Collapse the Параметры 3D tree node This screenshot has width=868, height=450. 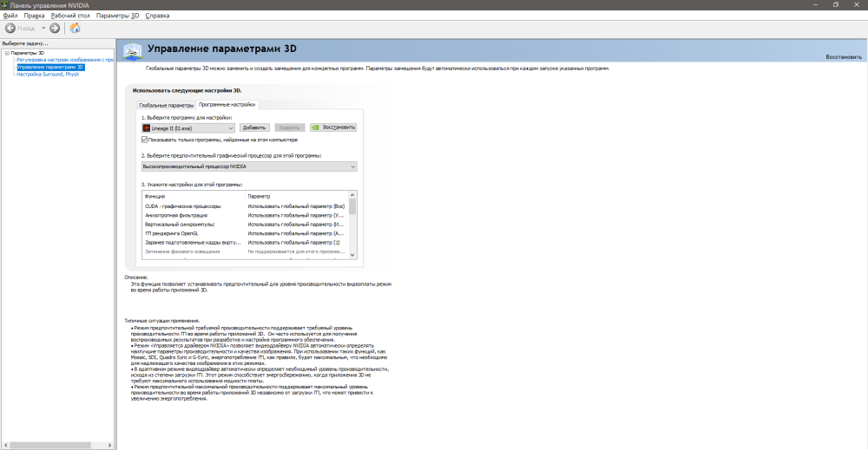pyautogui.click(x=7, y=53)
